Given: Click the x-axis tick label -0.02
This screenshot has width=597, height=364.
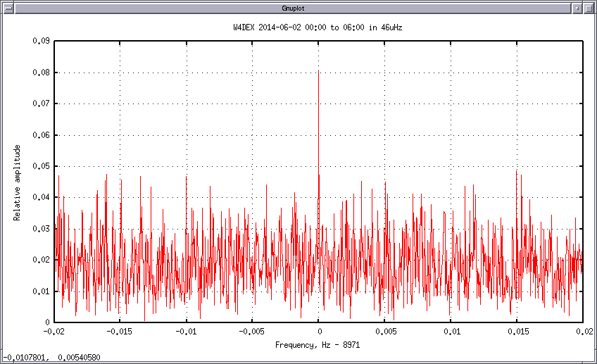Looking at the screenshot, I should point(54,331).
